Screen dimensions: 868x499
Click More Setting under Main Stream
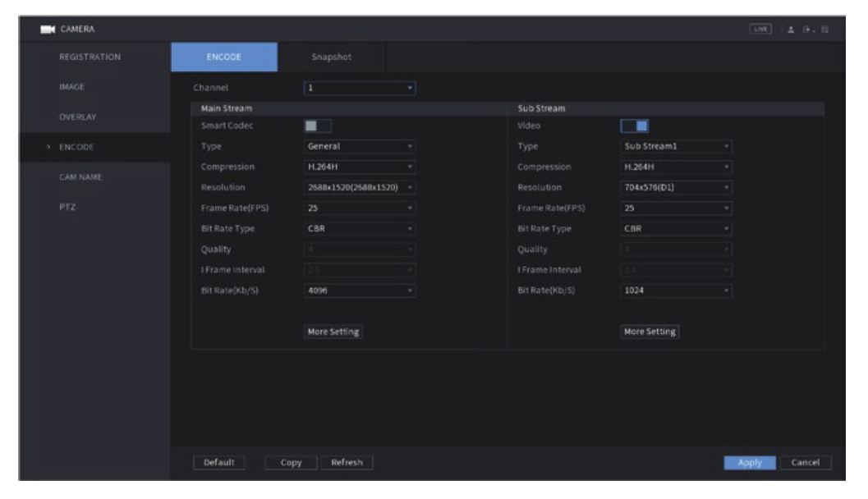tap(332, 332)
